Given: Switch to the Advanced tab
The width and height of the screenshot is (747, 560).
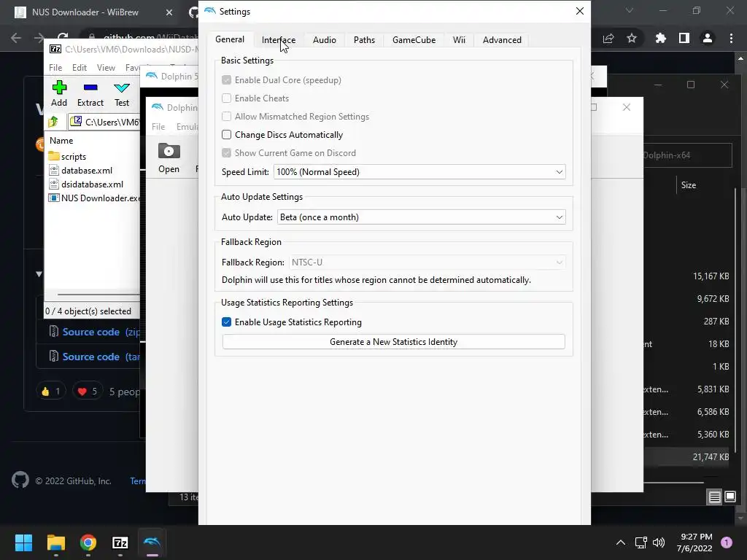Looking at the screenshot, I should pyautogui.click(x=502, y=40).
